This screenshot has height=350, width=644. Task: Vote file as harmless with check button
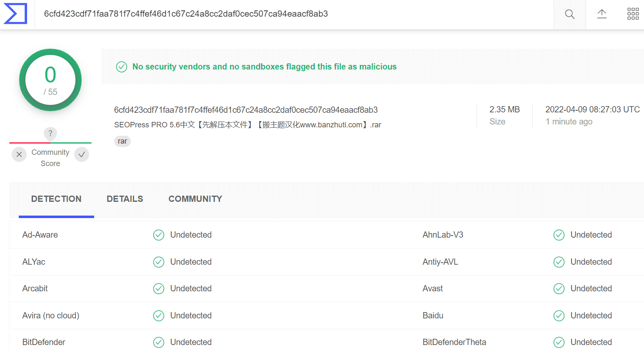(x=82, y=154)
